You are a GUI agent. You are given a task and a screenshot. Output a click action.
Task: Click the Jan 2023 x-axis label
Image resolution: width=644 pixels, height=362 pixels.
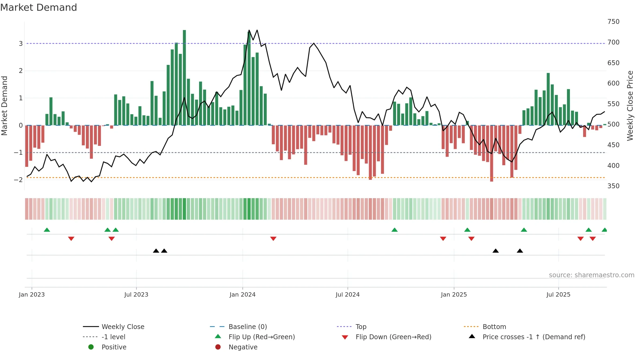32,295
